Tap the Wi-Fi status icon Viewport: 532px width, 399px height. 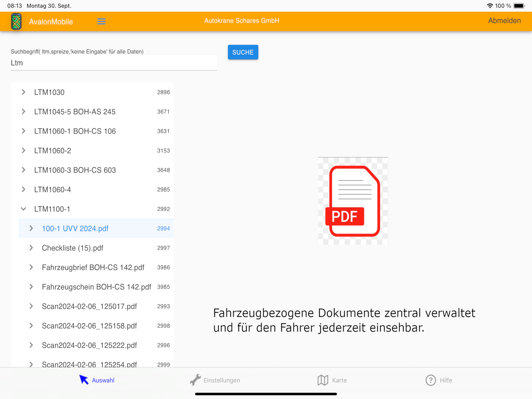point(490,6)
